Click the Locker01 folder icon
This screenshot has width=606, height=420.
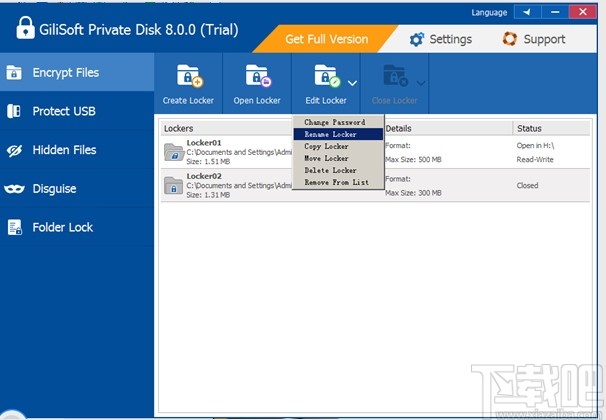tap(174, 152)
